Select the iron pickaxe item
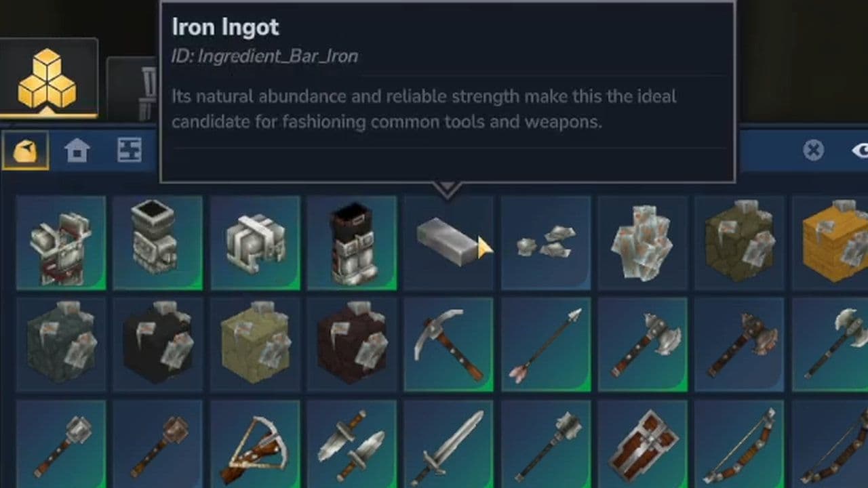The width and height of the screenshot is (868, 488). (x=448, y=344)
